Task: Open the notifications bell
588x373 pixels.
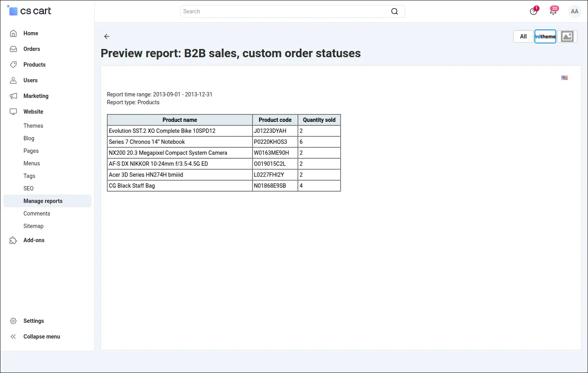Action: [553, 11]
